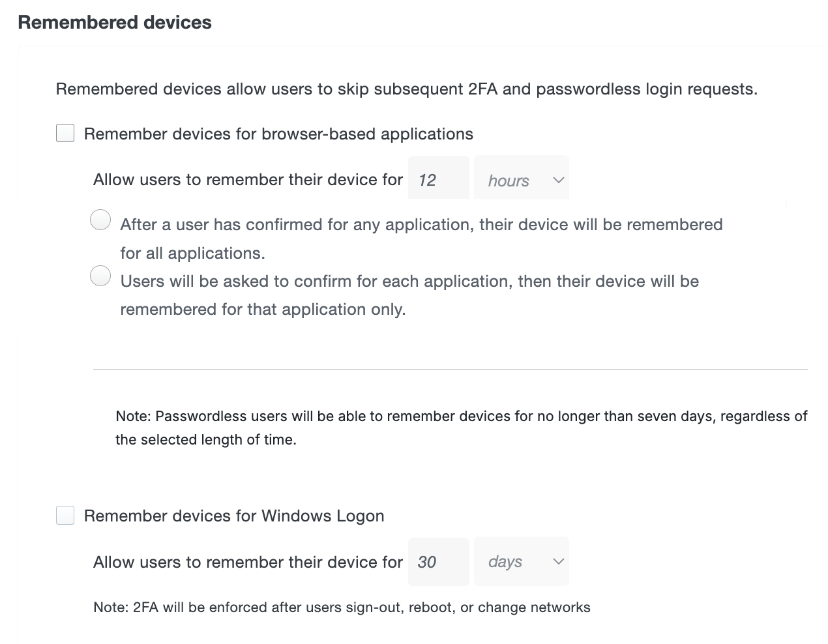Choose the per-application device remembering radio button
Image resolution: width=828 pixels, height=644 pixels.
click(x=100, y=276)
